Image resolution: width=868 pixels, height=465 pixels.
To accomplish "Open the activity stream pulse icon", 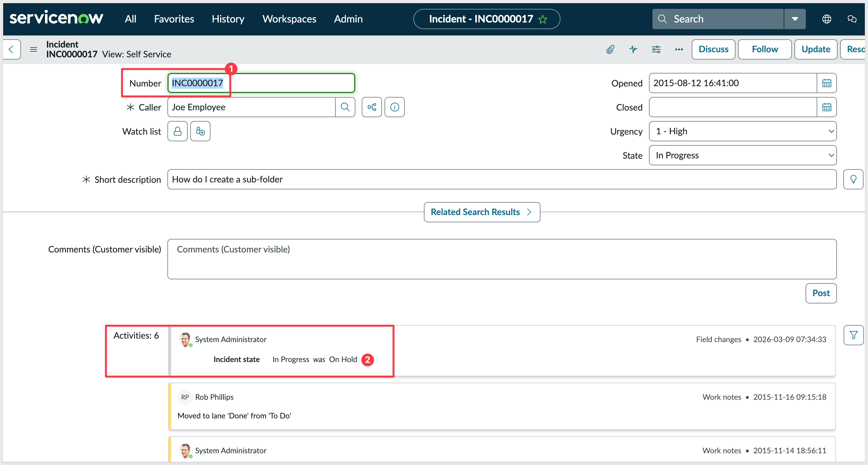I will coord(633,49).
